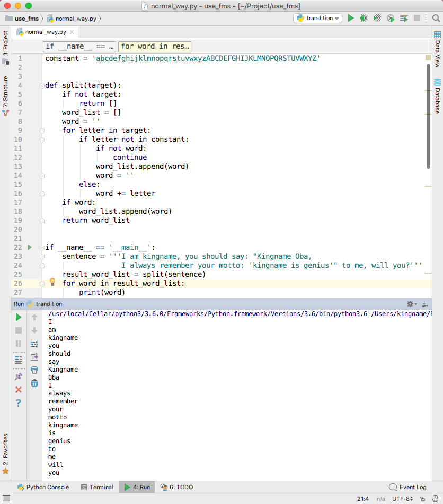The width and height of the screenshot is (443, 504).
Task: Click the editor vertical scrollbar thumb
Action: (428, 116)
